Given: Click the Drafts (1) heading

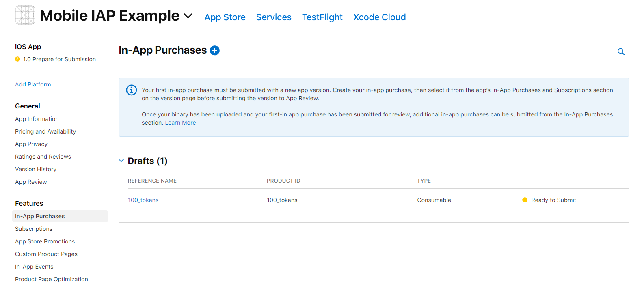Looking at the screenshot, I should (148, 161).
